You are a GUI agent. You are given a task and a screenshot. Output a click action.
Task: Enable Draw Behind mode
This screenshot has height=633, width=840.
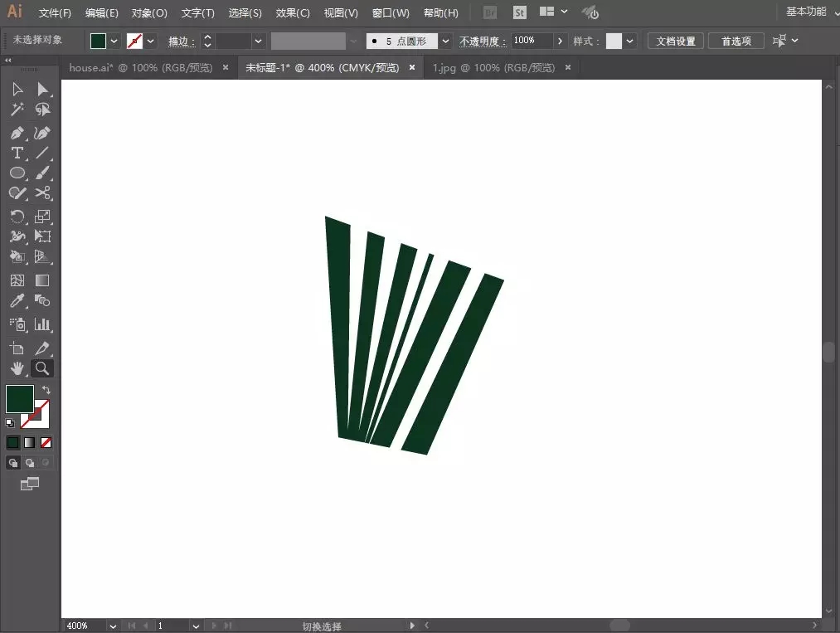click(x=30, y=463)
